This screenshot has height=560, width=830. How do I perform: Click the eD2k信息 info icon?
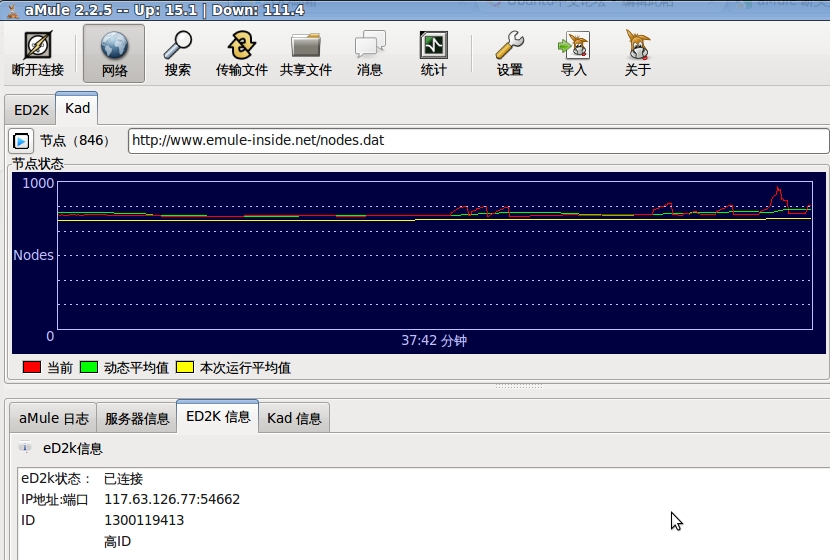pos(25,447)
